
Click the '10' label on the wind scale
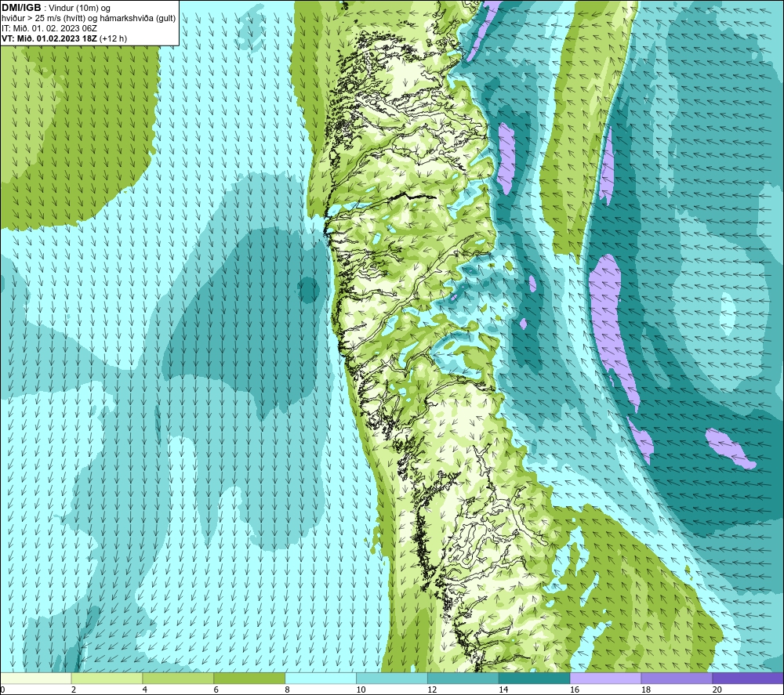tap(361, 690)
